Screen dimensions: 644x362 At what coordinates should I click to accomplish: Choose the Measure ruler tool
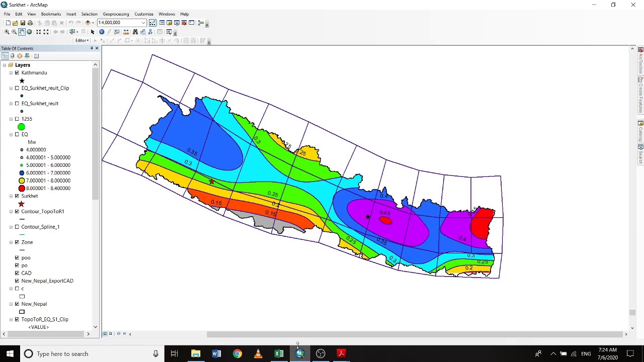tap(126, 32)
